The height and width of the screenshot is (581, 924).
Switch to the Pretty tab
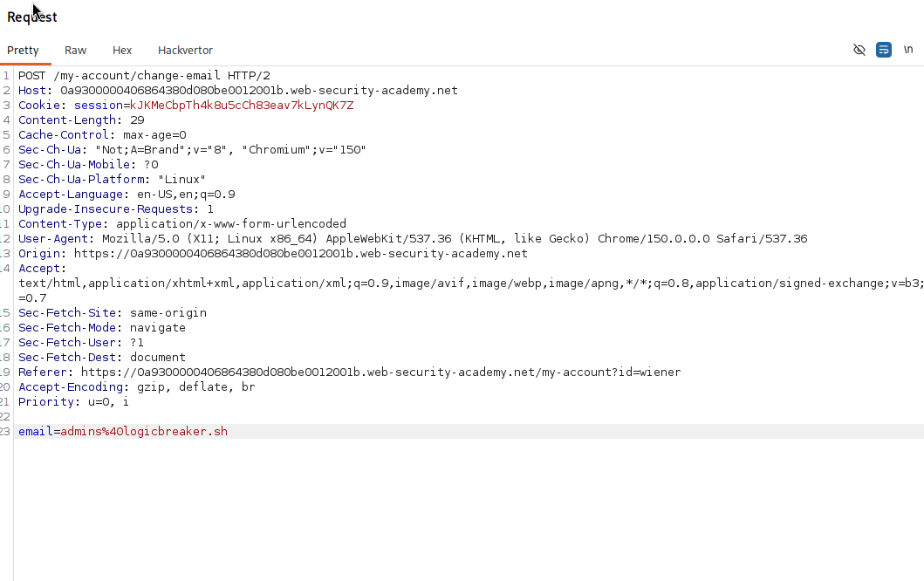(23, 50)
